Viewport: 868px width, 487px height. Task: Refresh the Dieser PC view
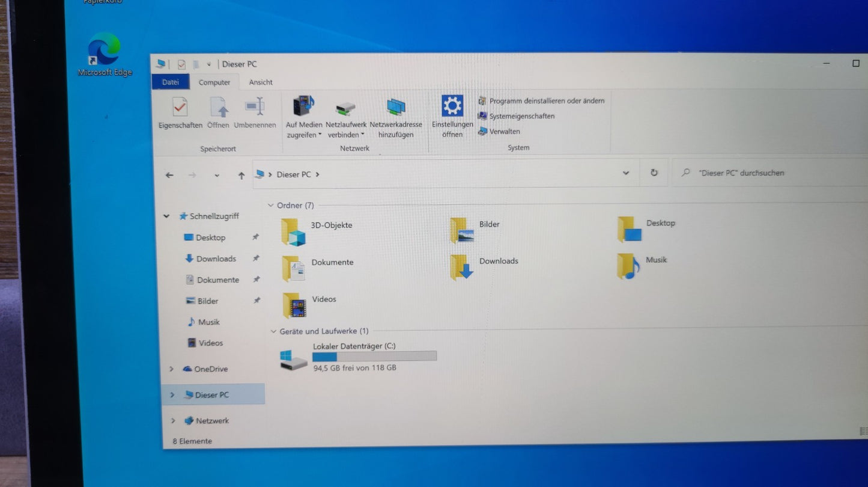click(654, 173)
